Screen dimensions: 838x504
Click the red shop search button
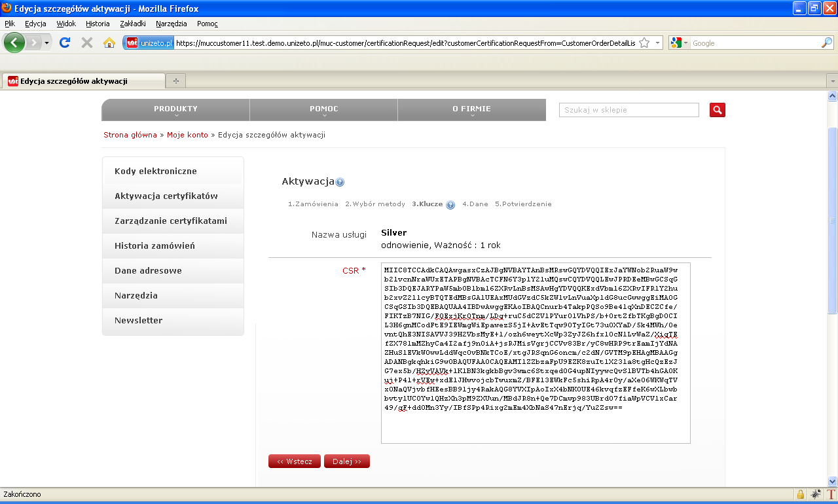718,110
